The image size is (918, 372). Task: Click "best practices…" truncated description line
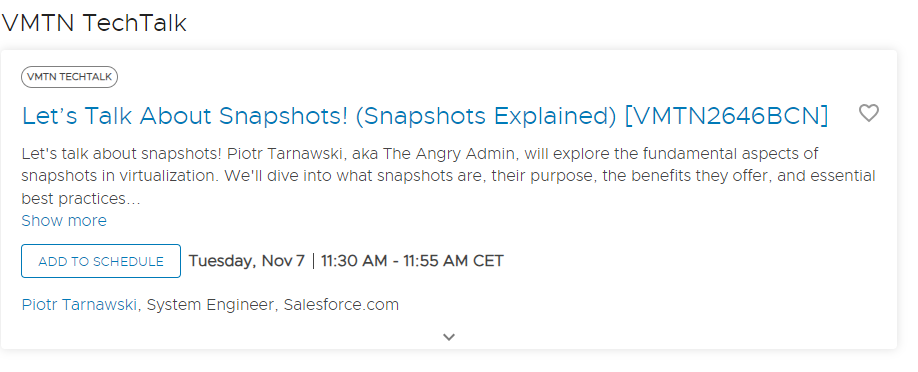coord(81,199)
